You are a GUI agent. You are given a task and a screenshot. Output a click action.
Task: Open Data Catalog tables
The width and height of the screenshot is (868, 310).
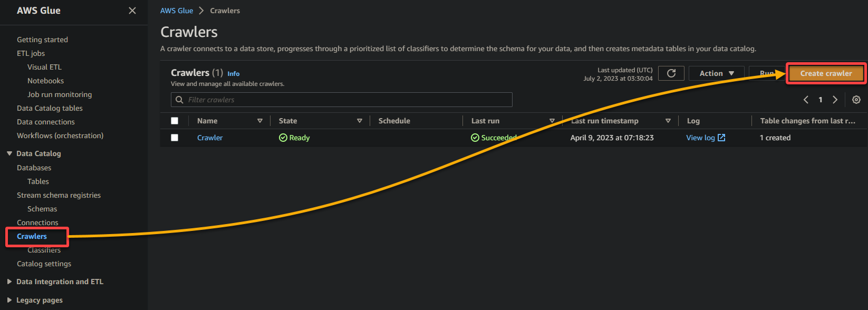50,108
